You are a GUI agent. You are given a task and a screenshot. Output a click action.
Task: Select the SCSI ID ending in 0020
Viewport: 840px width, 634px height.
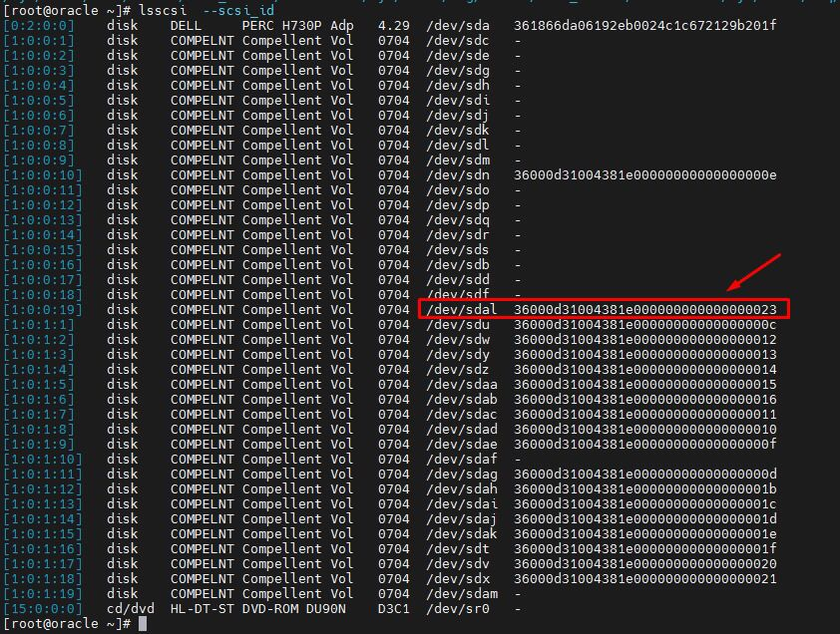click(x=645, y=564)
